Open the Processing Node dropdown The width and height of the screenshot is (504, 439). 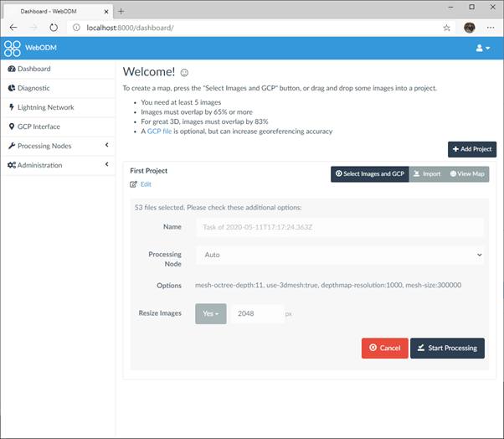coord(339,254)
